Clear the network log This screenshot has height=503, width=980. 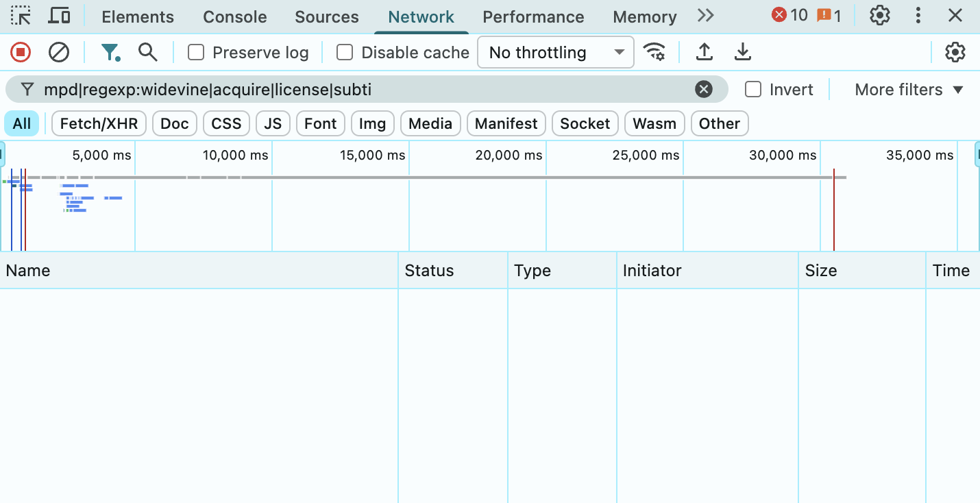click(59, 52)
